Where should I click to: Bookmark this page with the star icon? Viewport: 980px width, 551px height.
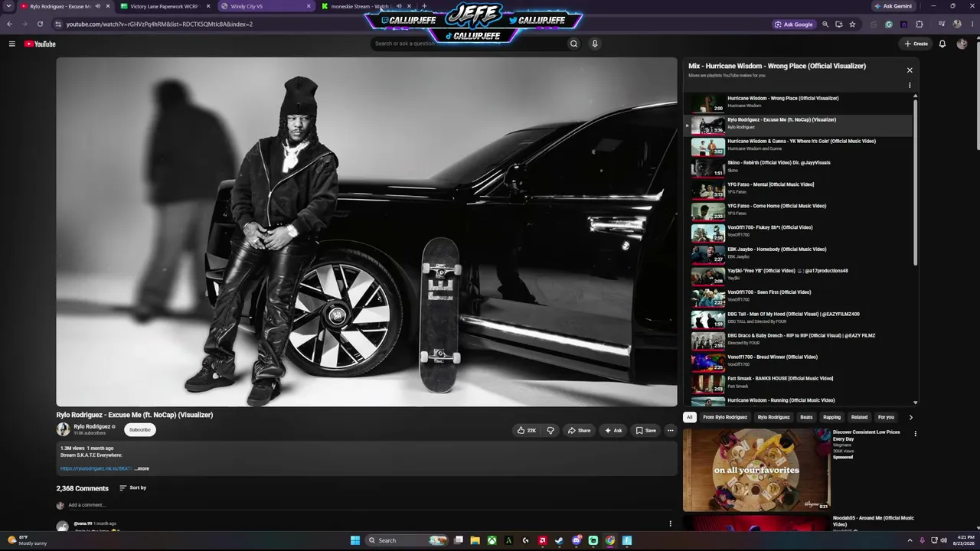(852, 24)
